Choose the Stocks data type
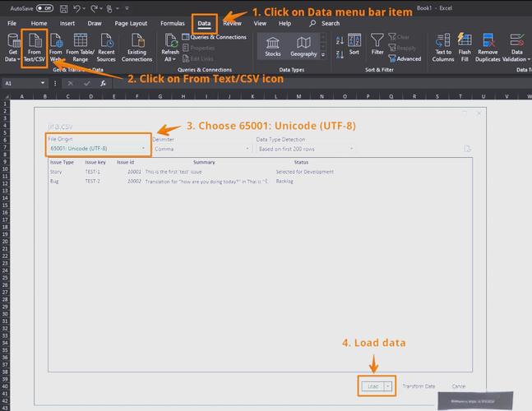Viewport: 532px width, 411px height. pos(273,47)
